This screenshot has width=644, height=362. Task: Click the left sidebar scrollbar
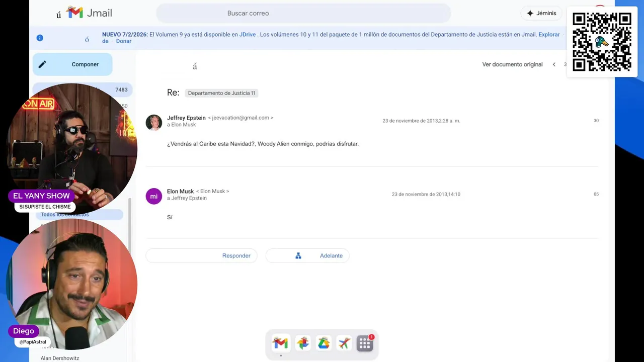pos(130,226)
